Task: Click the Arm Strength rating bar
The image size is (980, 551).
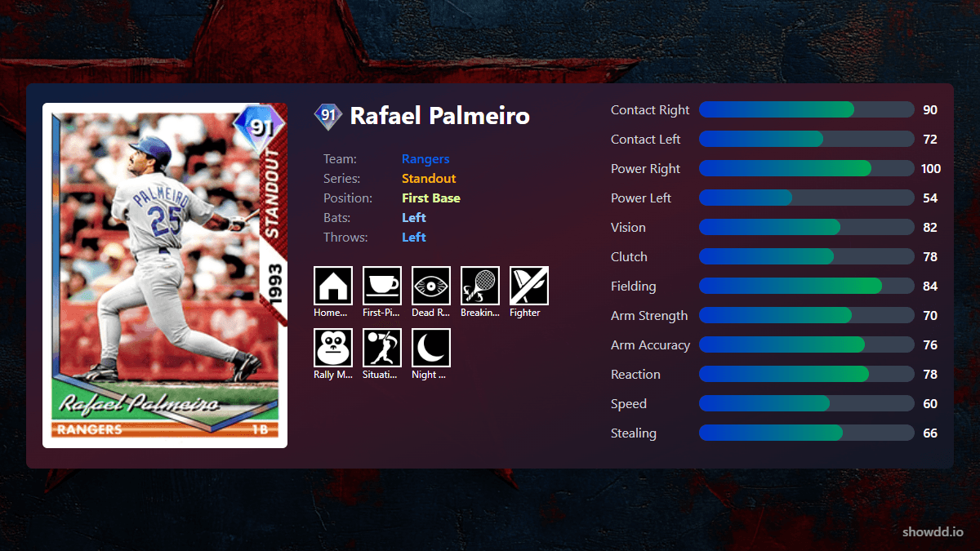Action: pos(807,315)
